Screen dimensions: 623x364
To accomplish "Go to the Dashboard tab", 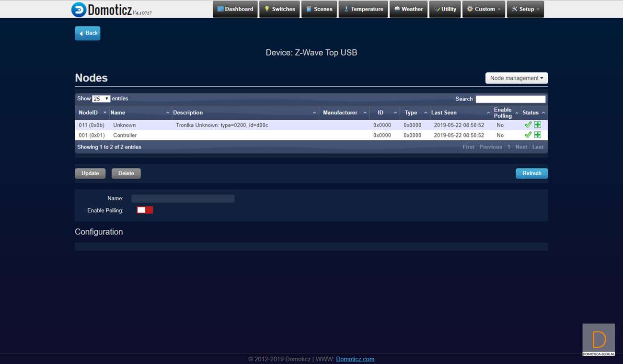I will (235, 9).
